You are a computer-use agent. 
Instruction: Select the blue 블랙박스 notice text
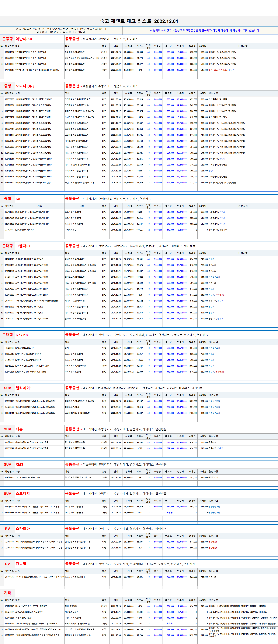pos(205,31)
